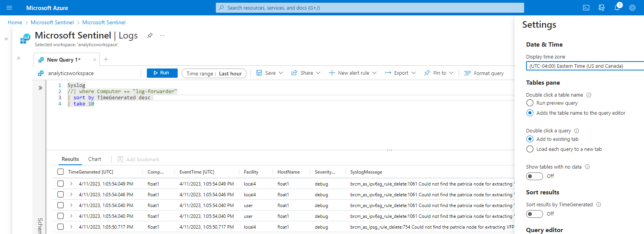Image resolution: width=644 pixels, height=234 pixels.
Task: Open the Display time zone dropdown
Action: tap(585, 66)
